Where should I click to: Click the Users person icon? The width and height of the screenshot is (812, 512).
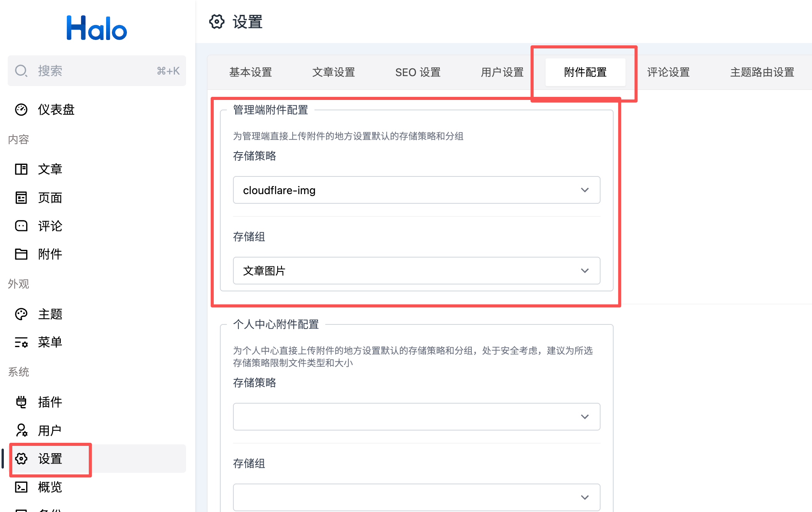click(x=21, y=430)
